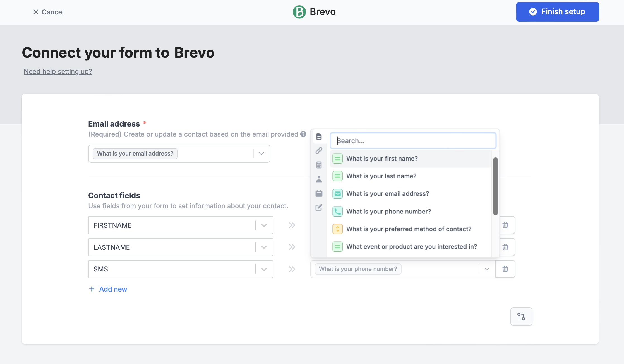The width and height of the screenshot is (624, 364).
Task: Open the calendar fields category
Action: click(x=319, y=193)
